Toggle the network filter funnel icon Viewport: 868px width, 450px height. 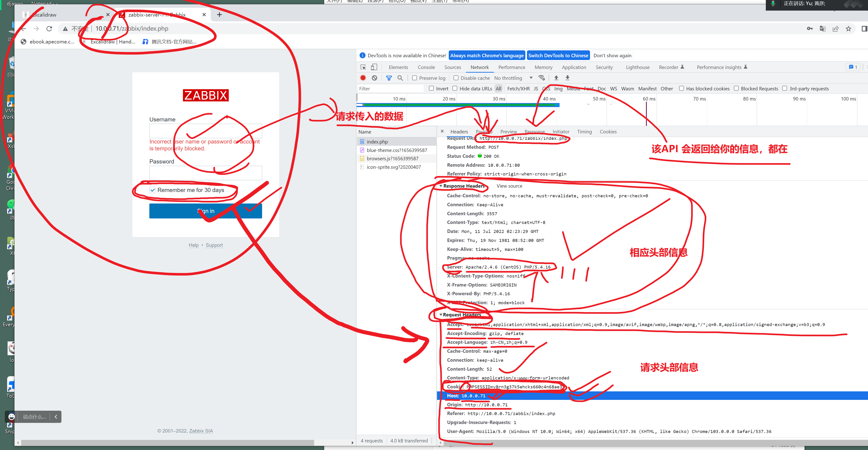pos(389,78)
